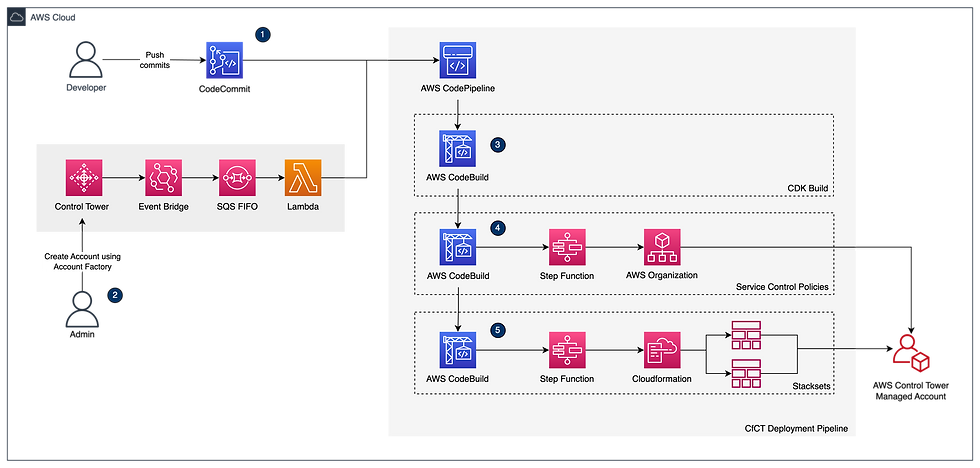The image size is (980, 468).
Task: Click "AWS CodeBuild" label in CDK Build box
Action: pos(458,177)
